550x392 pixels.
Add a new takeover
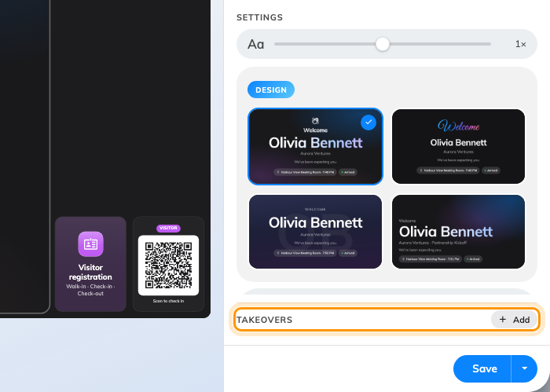pos(514,320)
